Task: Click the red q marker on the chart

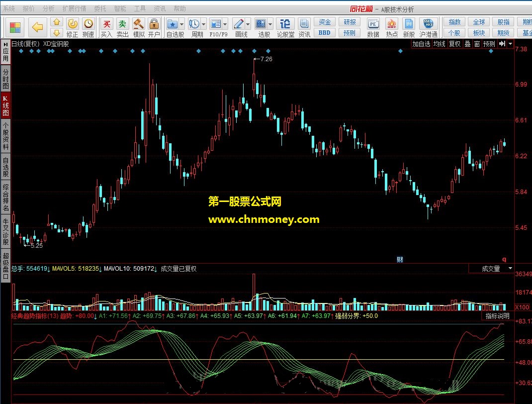Action: pyautogui.click(x=504, y=259)
